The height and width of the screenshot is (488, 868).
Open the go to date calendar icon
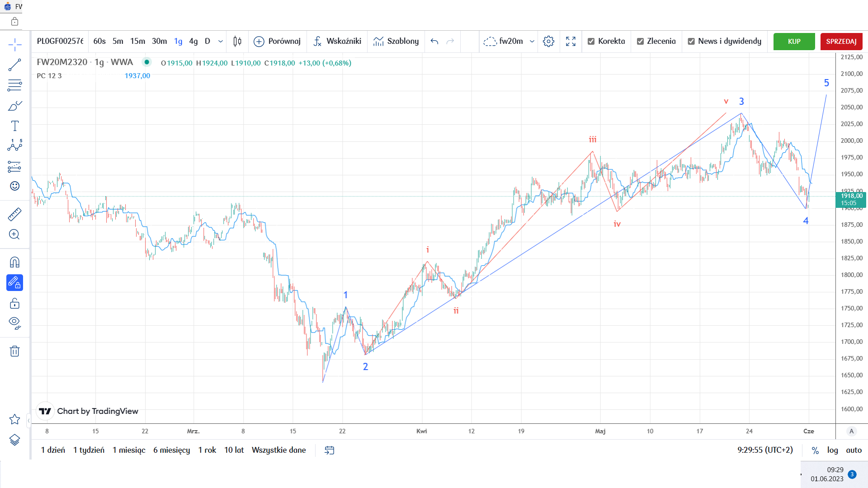pyautogui.click(x=330, y=450)
